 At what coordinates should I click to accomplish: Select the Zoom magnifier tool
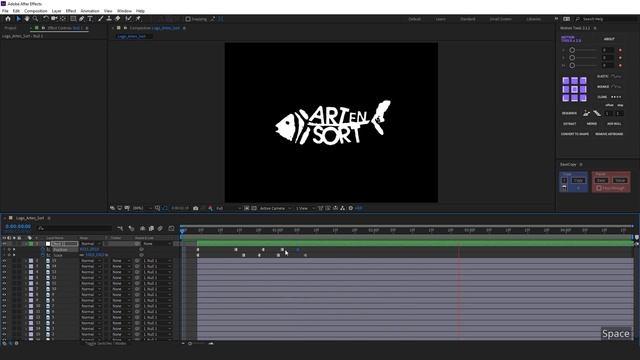tap(36, 19)
